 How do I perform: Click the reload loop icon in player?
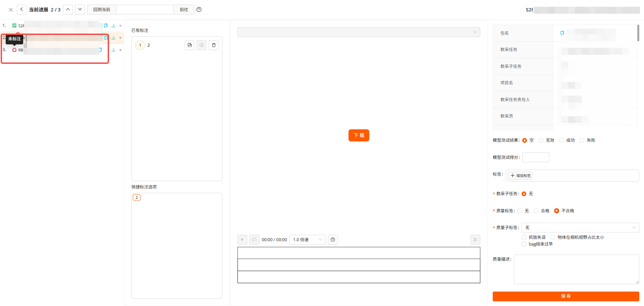(254, 239)
